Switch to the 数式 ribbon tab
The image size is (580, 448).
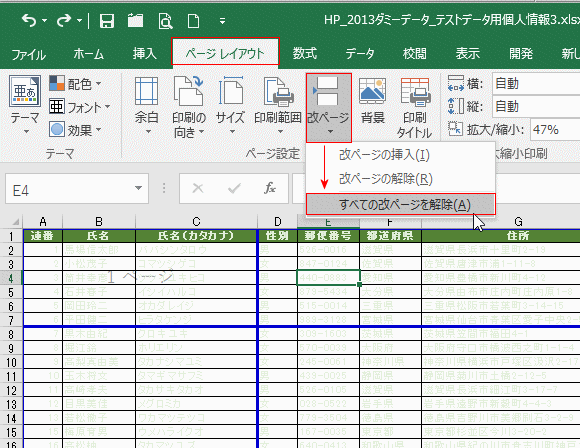pos(305,54)
